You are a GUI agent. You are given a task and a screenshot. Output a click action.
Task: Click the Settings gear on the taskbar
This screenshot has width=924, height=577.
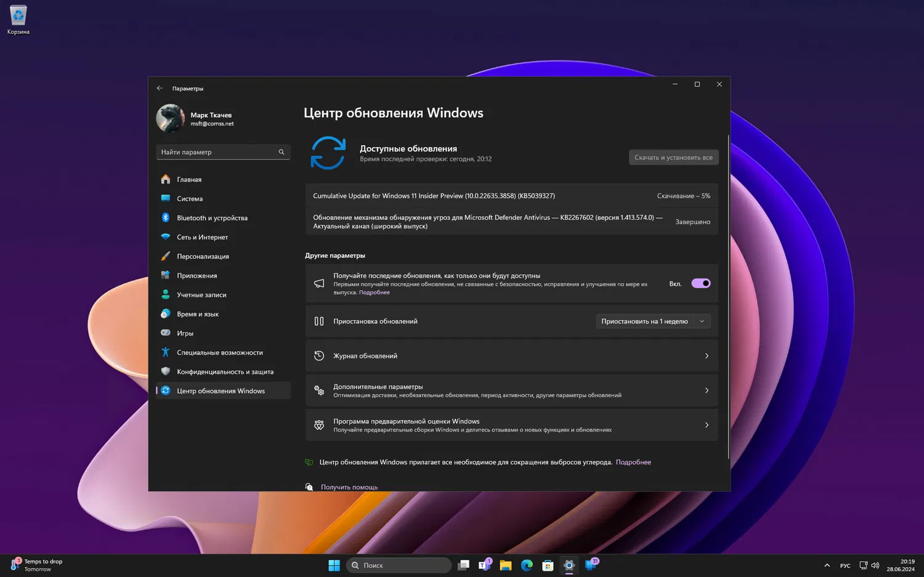click(569, 565)
